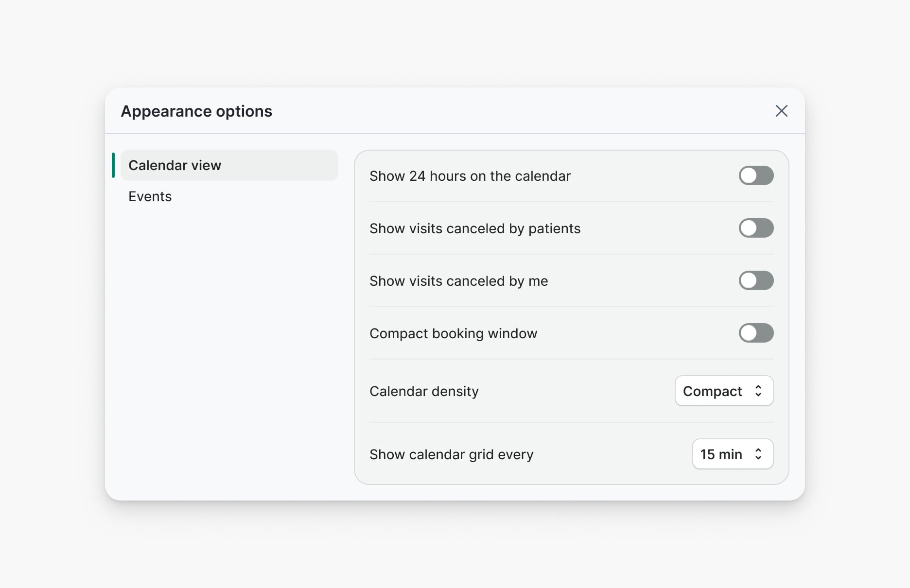Viewport: 910px width, 588px height.
Task: Turn on Show visits canceled by me
Action: 756,280
